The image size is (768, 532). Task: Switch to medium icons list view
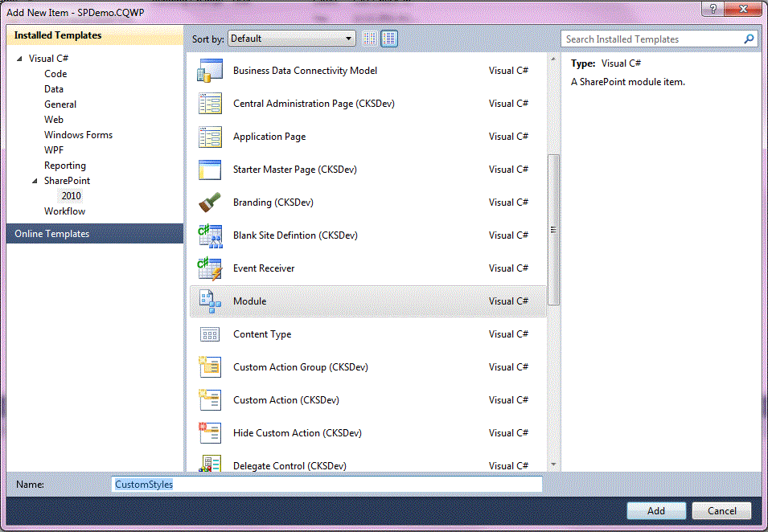coord(389,39)
